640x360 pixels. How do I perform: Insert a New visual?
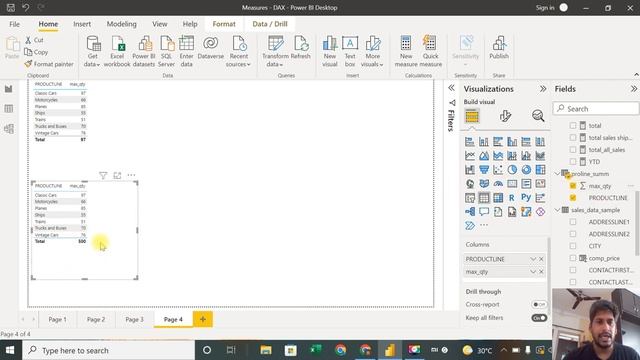pyautogui.click(x=330, y=51)
